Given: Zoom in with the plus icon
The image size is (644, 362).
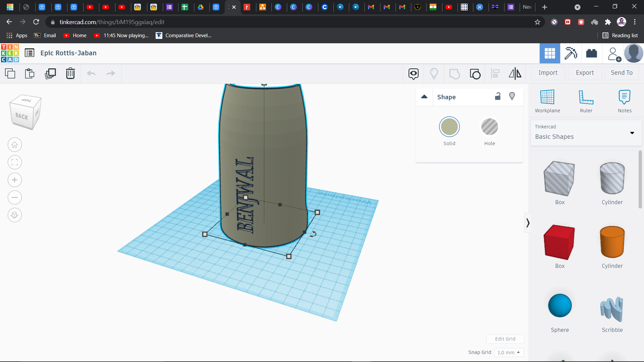Looking at the screenshot, I should 15,180.
